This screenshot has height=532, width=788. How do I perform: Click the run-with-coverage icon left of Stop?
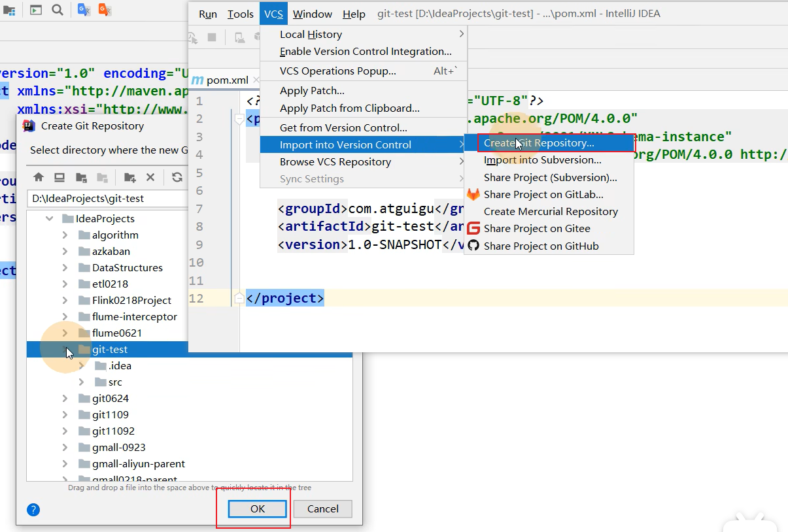click(193, 38)
